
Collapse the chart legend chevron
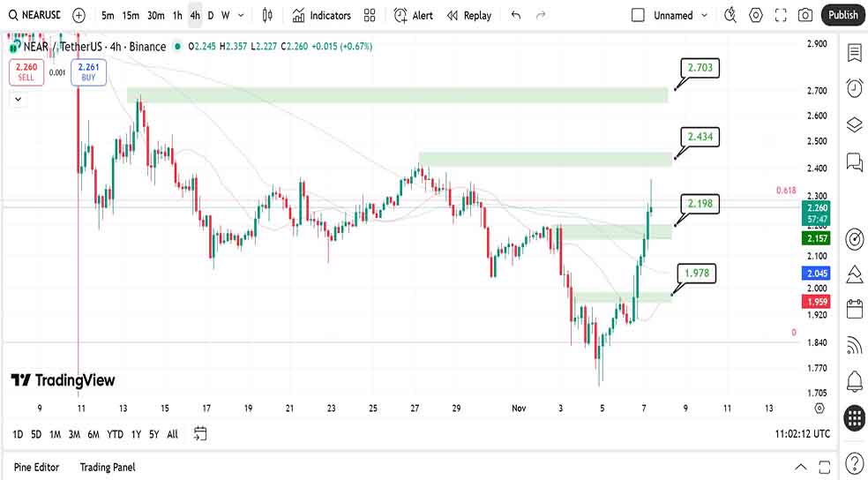[18, 100]
